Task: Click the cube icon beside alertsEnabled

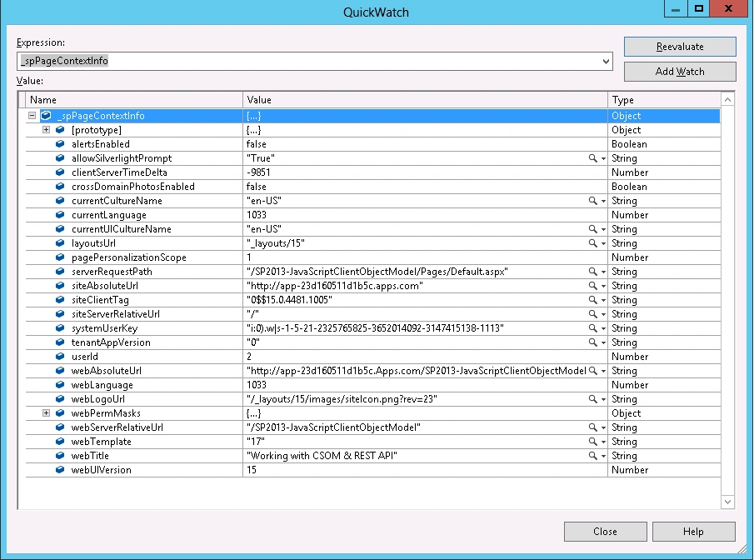Action: pos(60,144)
